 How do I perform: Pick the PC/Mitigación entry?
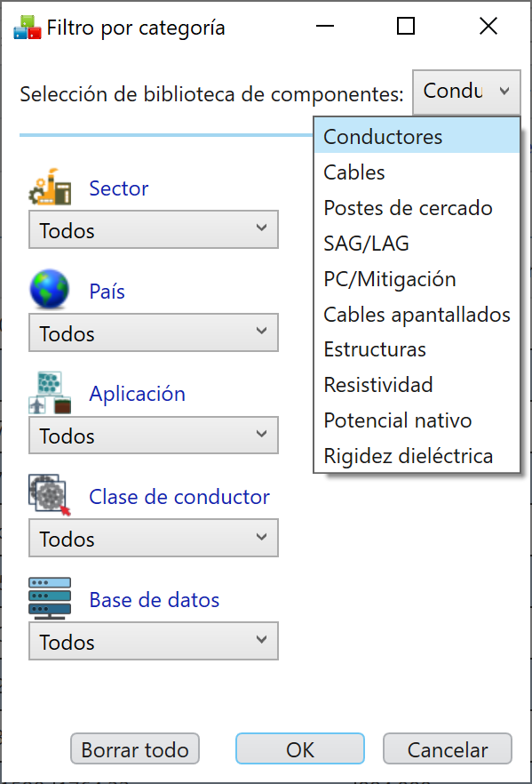tap(417, 279)
